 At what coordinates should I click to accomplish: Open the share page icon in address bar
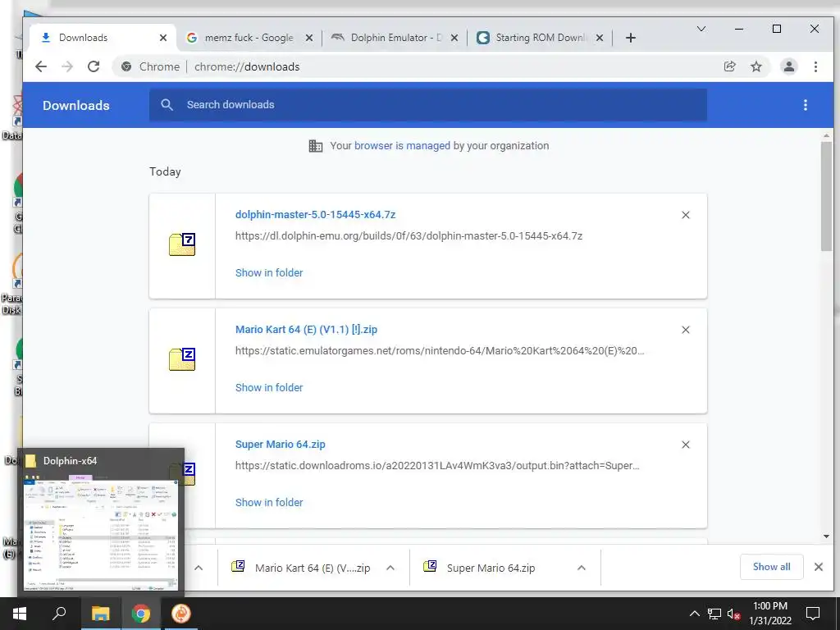click(729, 66)
